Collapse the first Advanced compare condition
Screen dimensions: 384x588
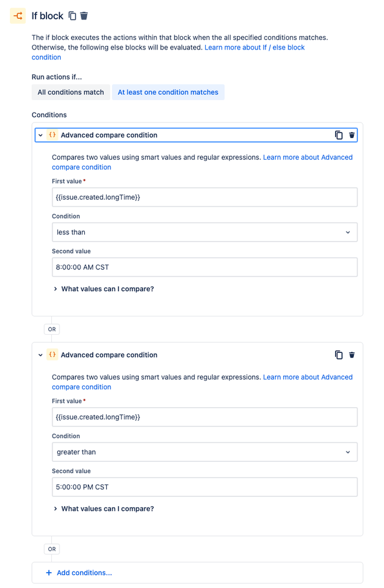pyautogui.click(x=40, y=135)
